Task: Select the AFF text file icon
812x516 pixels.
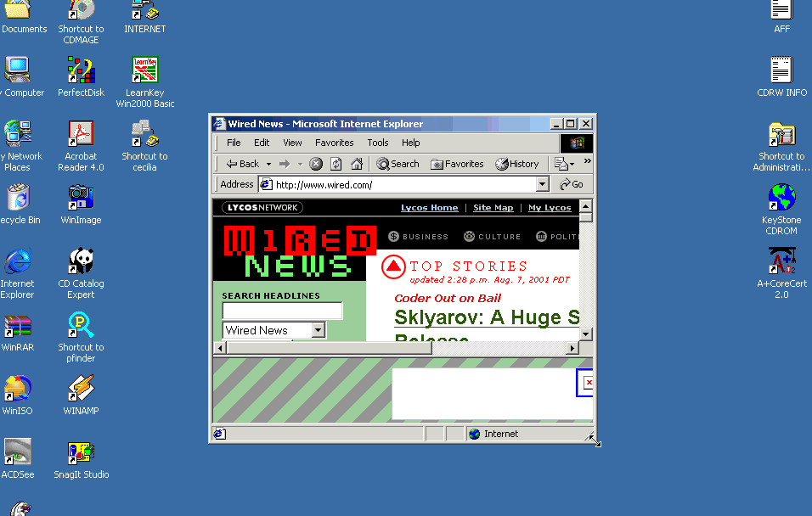Action: coord(782,18)
